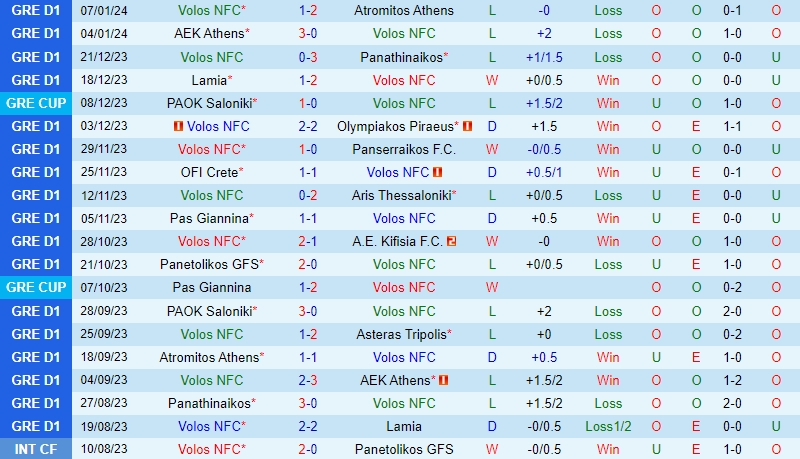Open OFI Crete team link
Screen dimensions: 800x459
tap(209, 172)
